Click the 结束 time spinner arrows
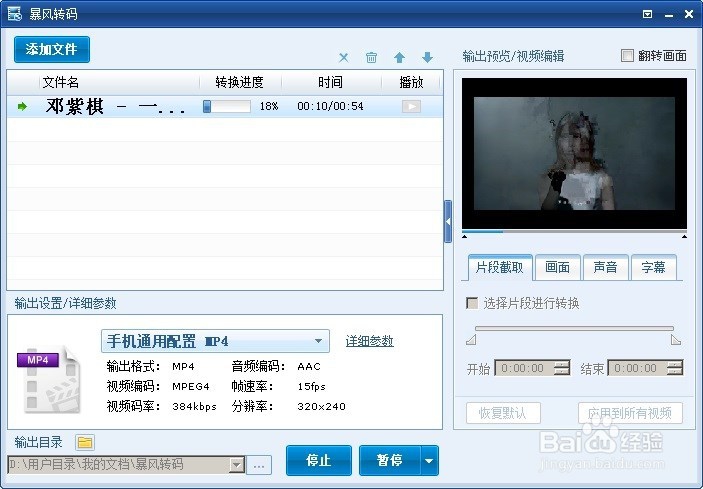 tap(675, 368)
